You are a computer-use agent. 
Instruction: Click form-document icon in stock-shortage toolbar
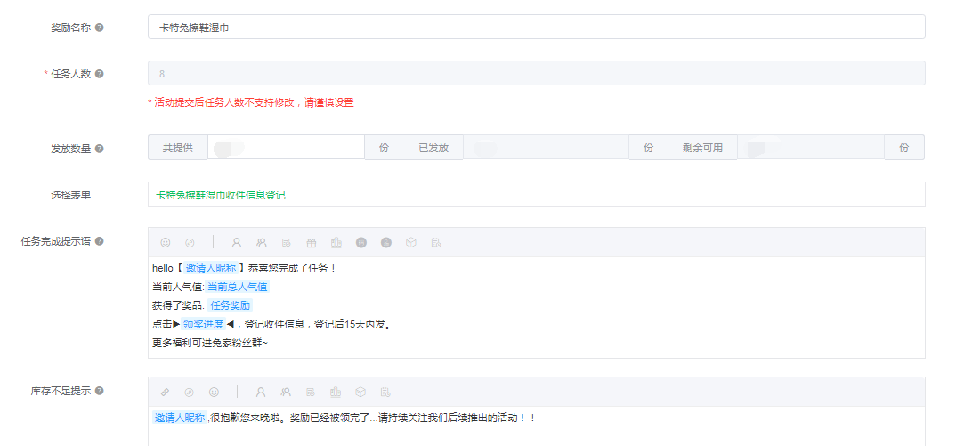point(311,393)
